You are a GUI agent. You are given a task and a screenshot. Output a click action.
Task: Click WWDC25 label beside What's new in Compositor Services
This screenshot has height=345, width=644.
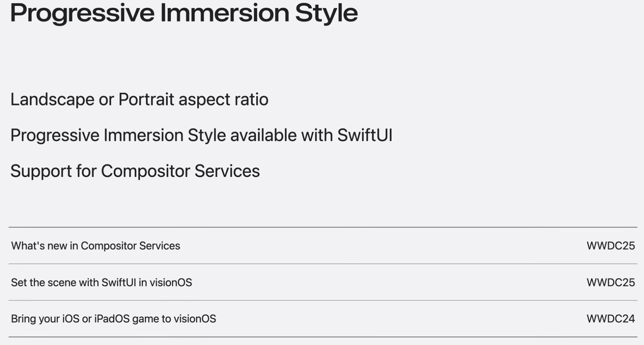click(610, 246)
